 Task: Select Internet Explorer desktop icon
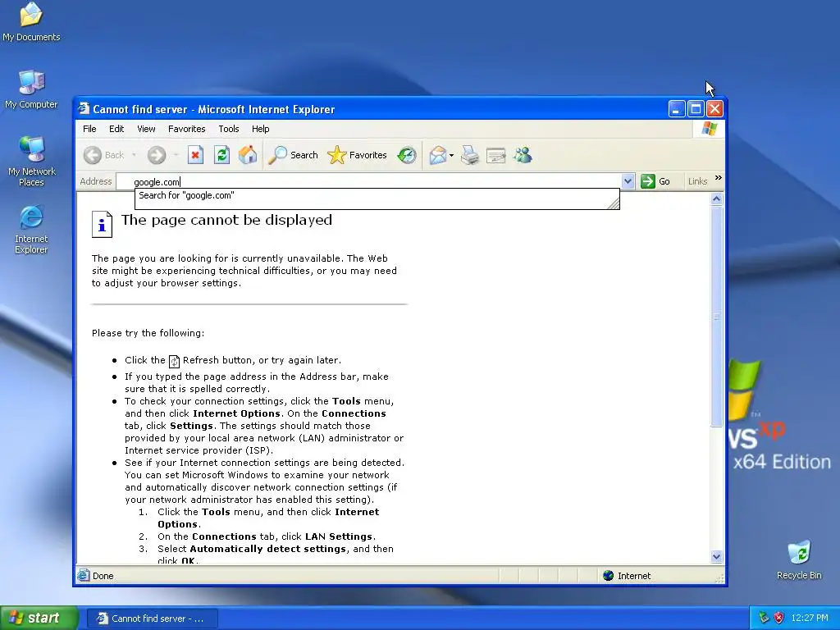(x=31, y=230)
